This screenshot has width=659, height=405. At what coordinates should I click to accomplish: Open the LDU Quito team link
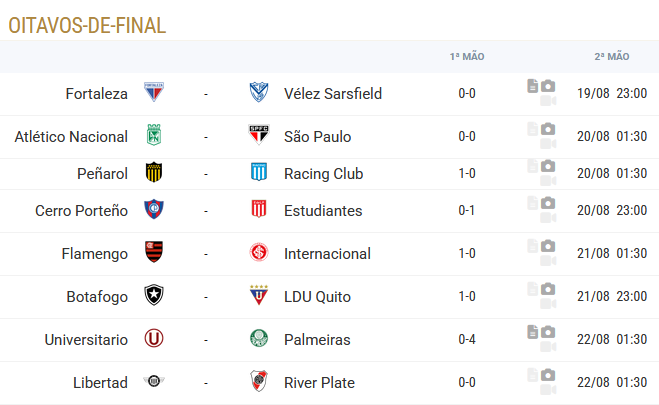(x=317, y=297)
